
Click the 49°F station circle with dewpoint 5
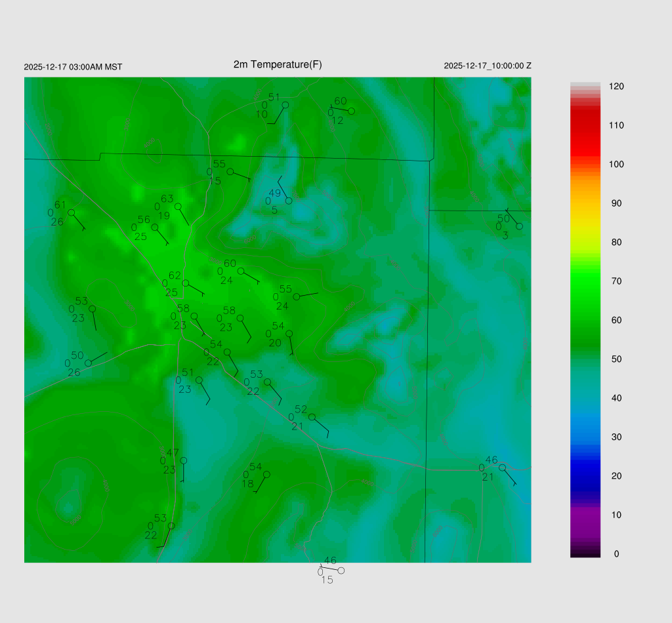click(x=289, y=201)
